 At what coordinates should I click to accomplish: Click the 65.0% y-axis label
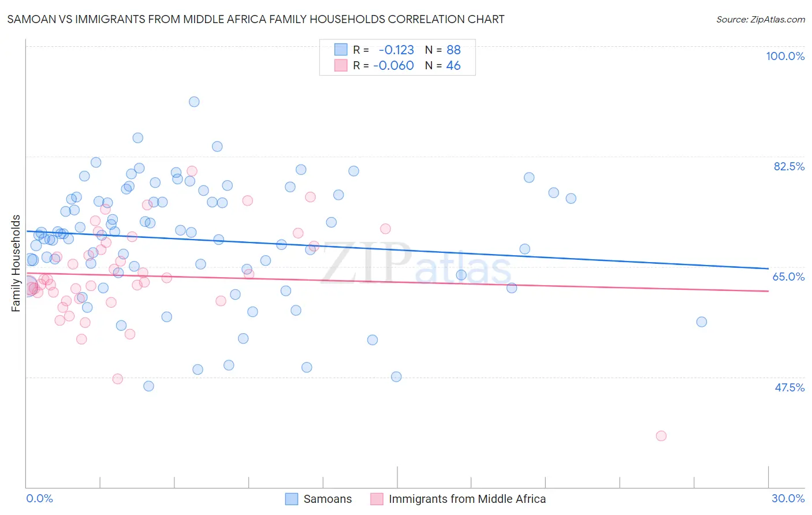pyautogui.click(x=788, y=277)
